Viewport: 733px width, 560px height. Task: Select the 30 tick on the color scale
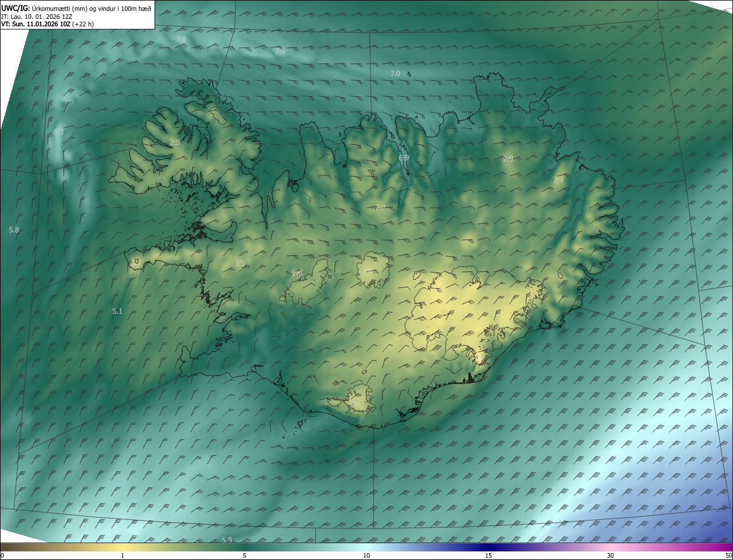pyautogui.click(x=610, y=555)
